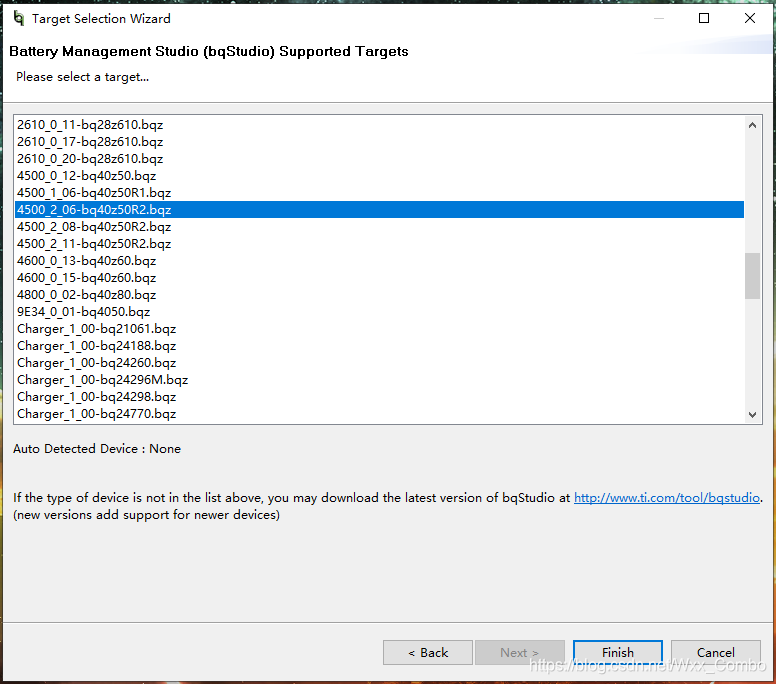Click the bqStudio app icon in title bar
The height and width of the screenshot is (684, 776).
19,19
